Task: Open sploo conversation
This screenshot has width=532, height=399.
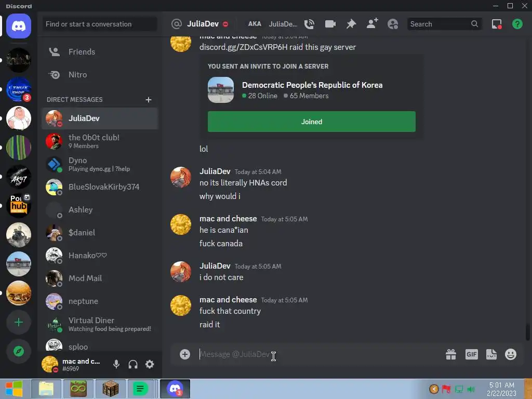Action: coord(100,345)
